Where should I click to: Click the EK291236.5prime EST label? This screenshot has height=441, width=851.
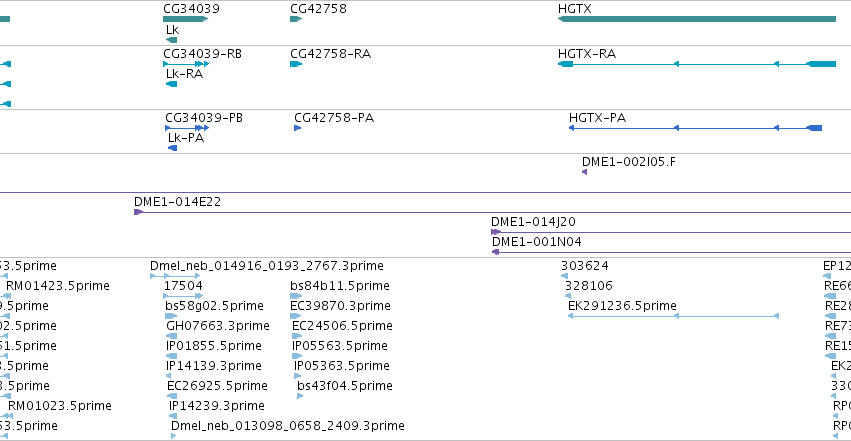point(623,306)
